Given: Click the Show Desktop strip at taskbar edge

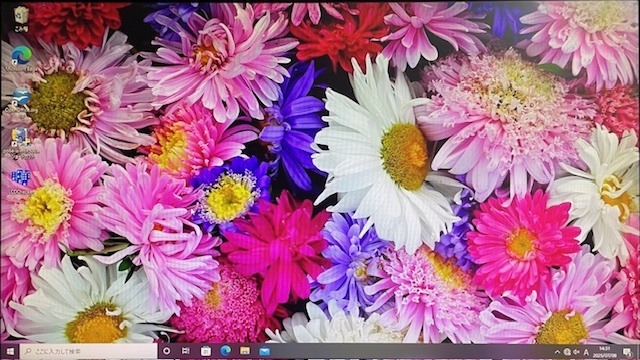Looking at the screenshot, I should pyautogui.click(x=638, y=352).
